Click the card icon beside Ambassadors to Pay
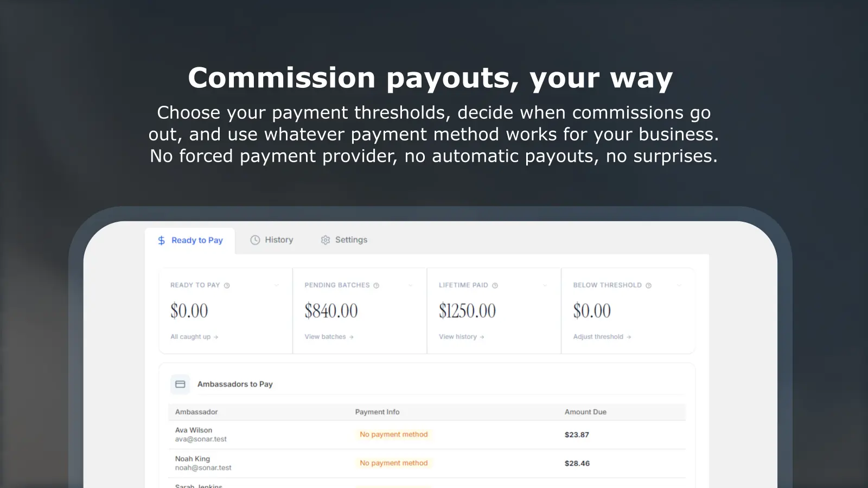Viewport: 868px width, 488px height. coord(180,384)
